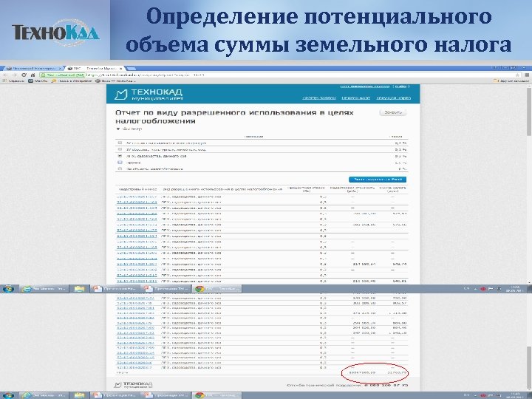532x399 pixels.
Task: Click the blue Excel export button
Action: click(378, 180)
